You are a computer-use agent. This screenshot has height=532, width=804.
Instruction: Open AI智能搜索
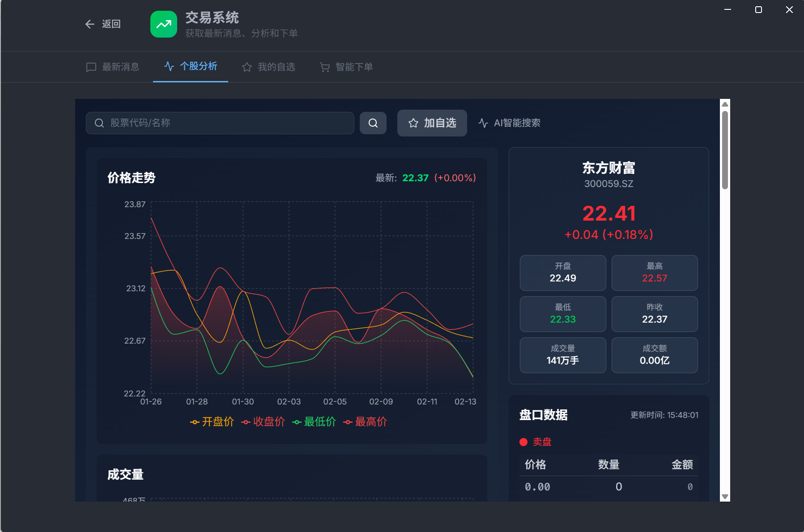click(510, 123)
